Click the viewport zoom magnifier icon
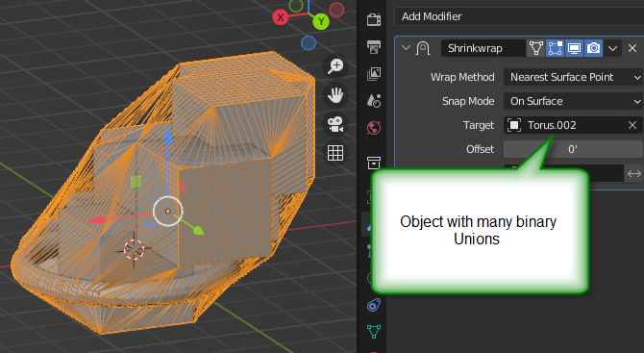The image size is (644, 353). tap(335, 66)
